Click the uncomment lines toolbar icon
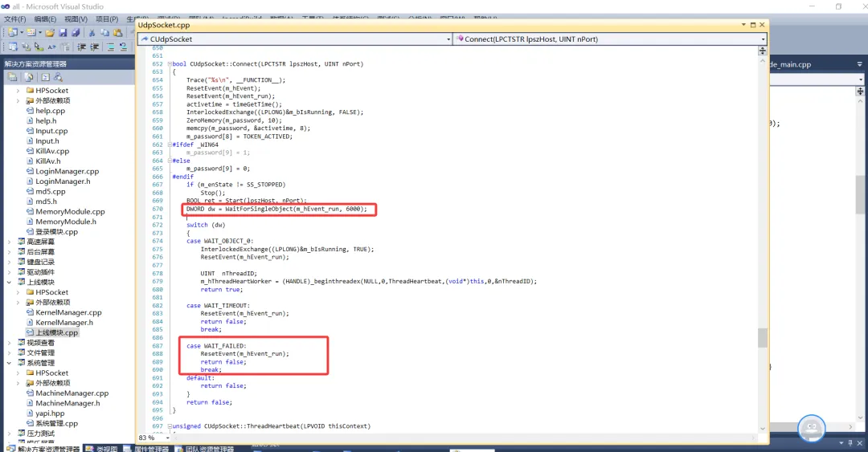Viewport: 868px width, 452px height. pyautogui.click(x=123, y=47)
